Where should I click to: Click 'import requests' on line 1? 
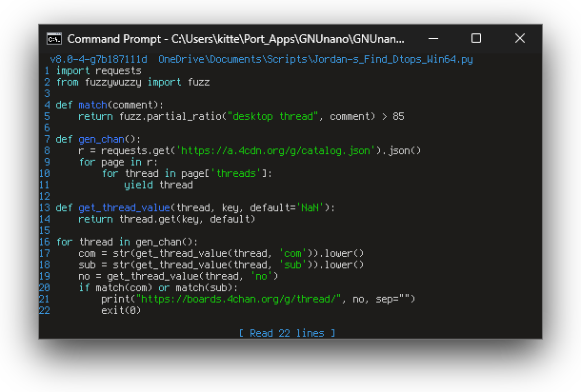(98, 70)
